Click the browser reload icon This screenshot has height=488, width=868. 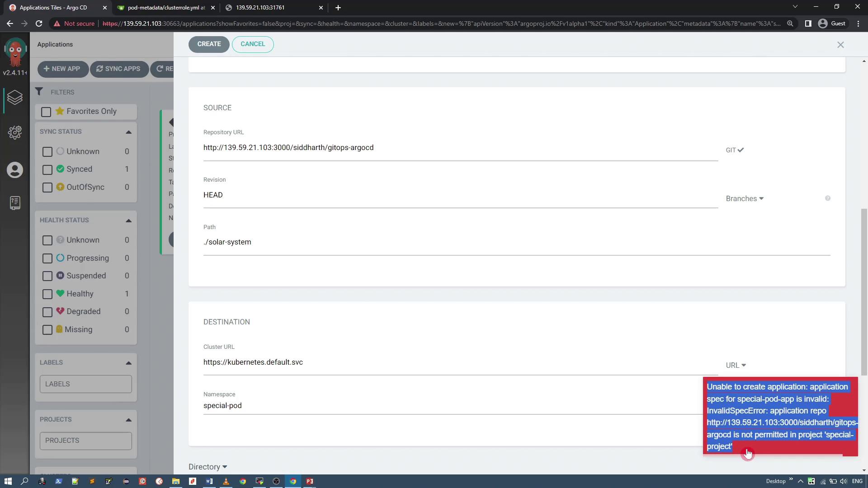click(x=39, y=23)
